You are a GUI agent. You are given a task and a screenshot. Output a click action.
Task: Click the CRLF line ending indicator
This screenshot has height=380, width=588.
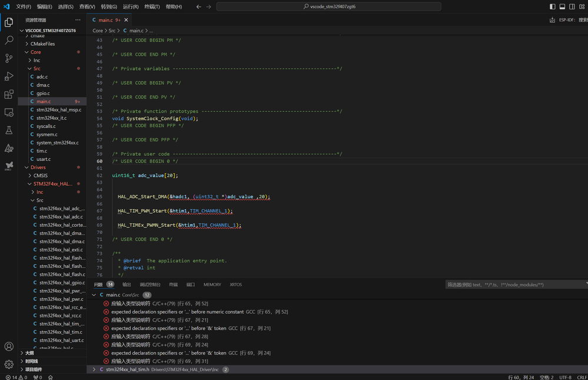click(581, 377)
